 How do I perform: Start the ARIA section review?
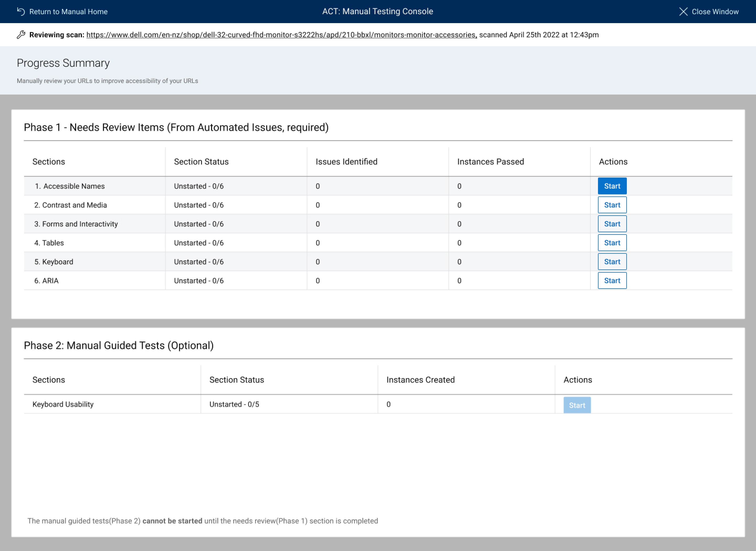tap(612, 281)
